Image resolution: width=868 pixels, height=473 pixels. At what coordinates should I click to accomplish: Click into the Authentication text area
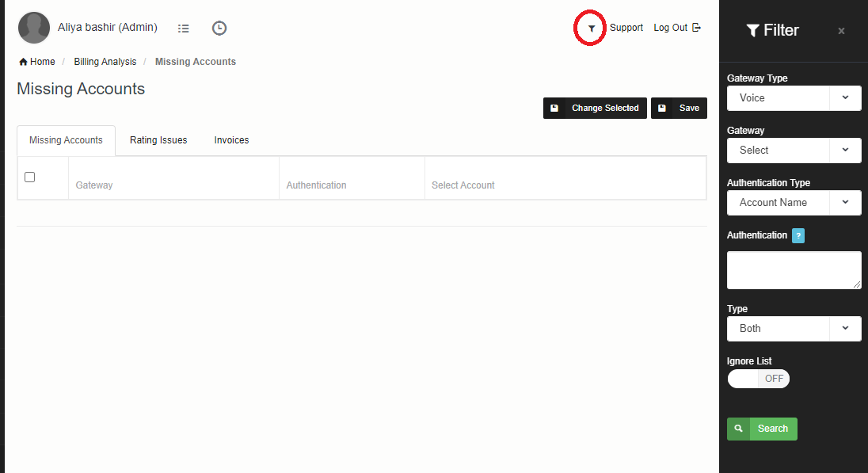(x=794, y=270)
